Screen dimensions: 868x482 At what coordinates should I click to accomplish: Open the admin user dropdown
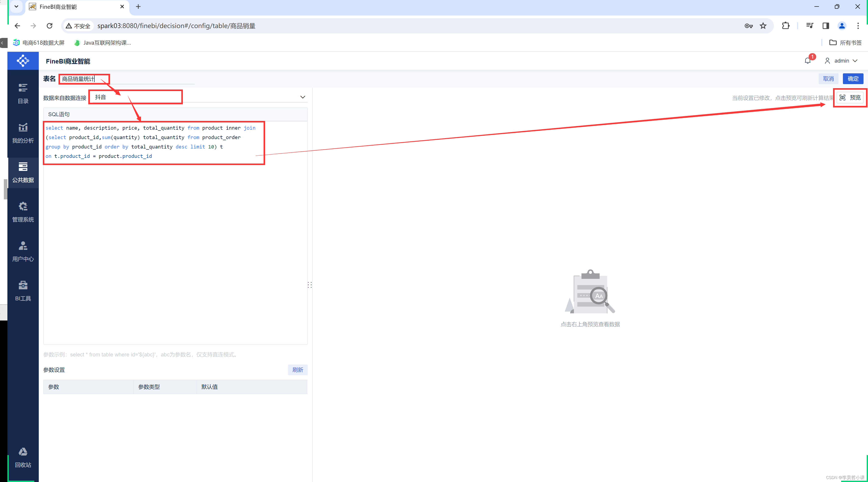[x=841, y=61]
